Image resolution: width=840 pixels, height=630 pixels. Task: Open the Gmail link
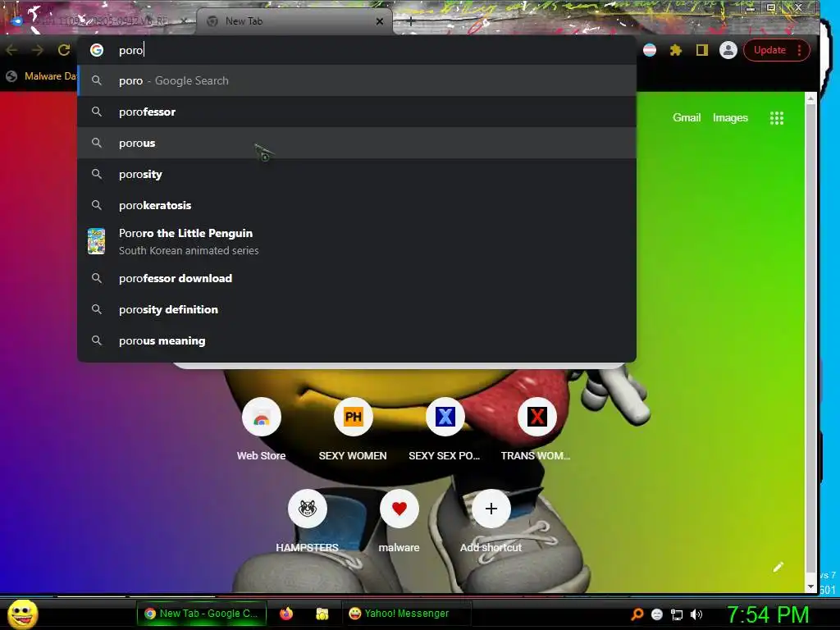point(687,118)
